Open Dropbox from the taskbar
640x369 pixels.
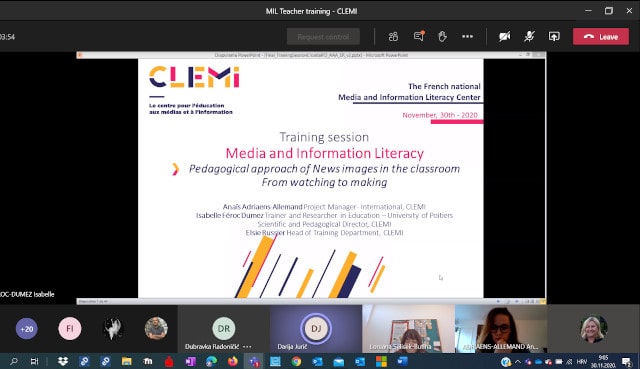[63, 361]
